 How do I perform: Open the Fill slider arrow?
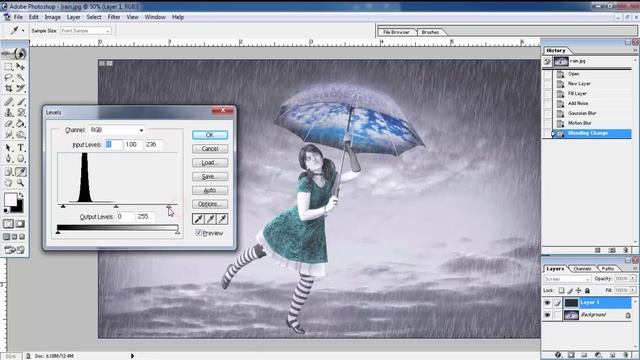coord(633,290)
